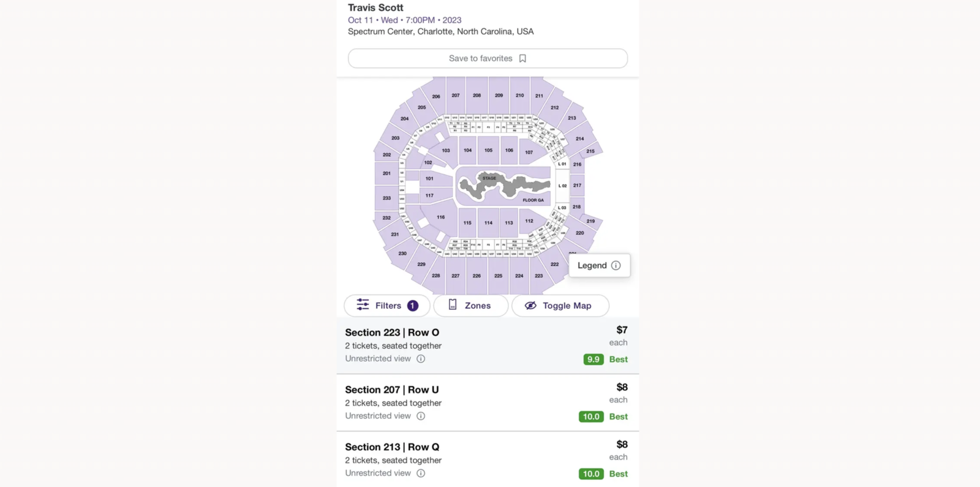Click info icon on Section 207 unrestricted view

421,415
